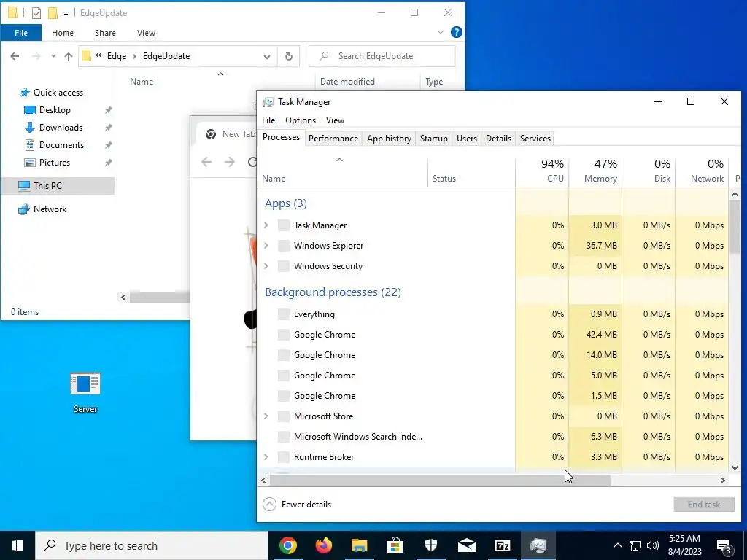Screen dimensions: 747x560
Task: Sort processes by Network column
Action: coord(703,171)
